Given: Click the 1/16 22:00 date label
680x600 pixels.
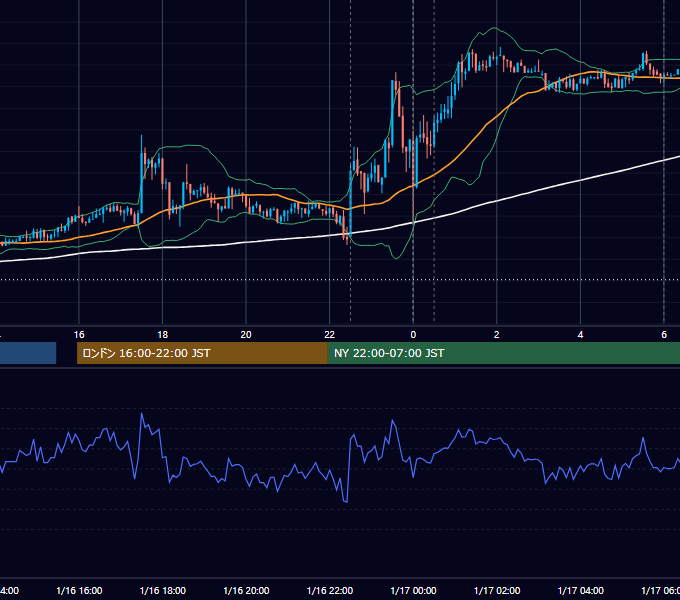Looking at the screenshot, I should [x=330, y=590].
